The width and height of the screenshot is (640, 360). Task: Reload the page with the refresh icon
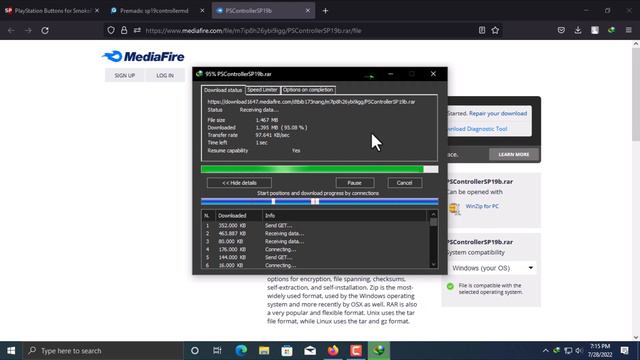(x=45, y=30)
